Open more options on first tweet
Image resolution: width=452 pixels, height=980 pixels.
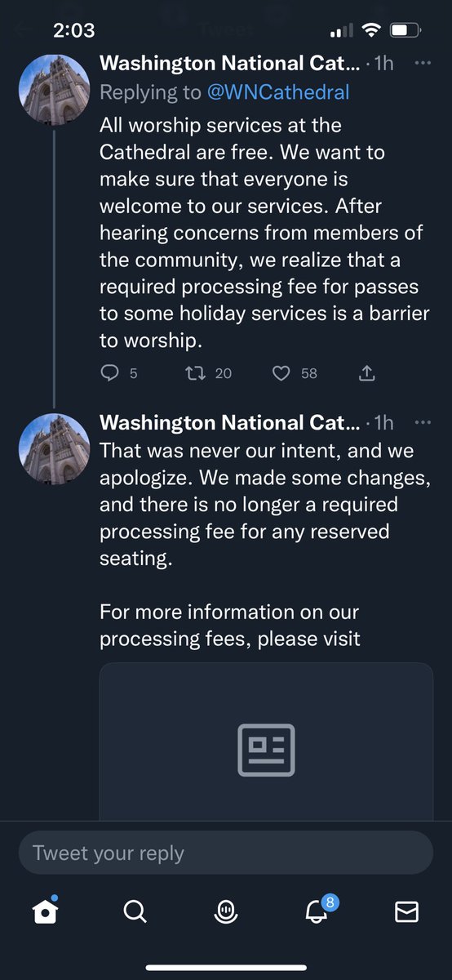[x=423, y=63]
